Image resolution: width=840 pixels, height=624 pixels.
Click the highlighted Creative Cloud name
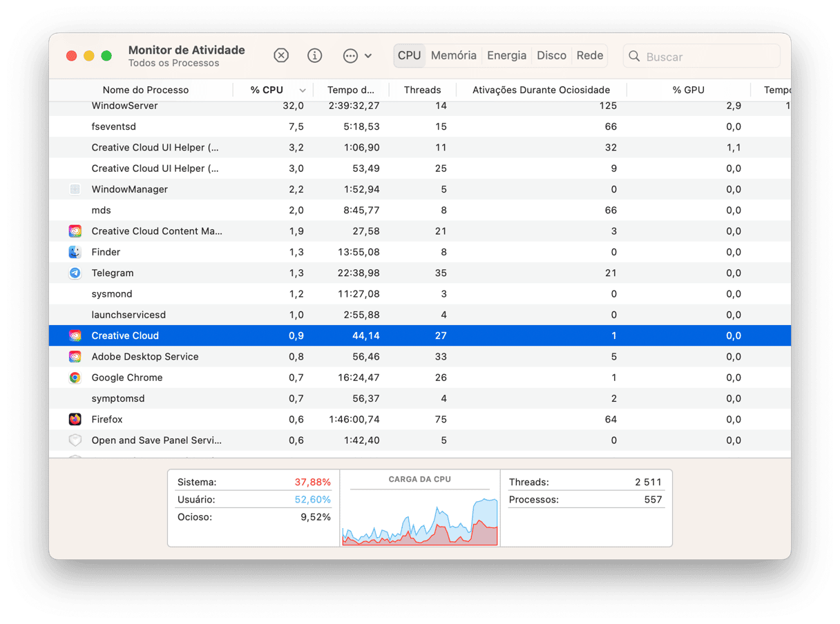tap(125, 335)
